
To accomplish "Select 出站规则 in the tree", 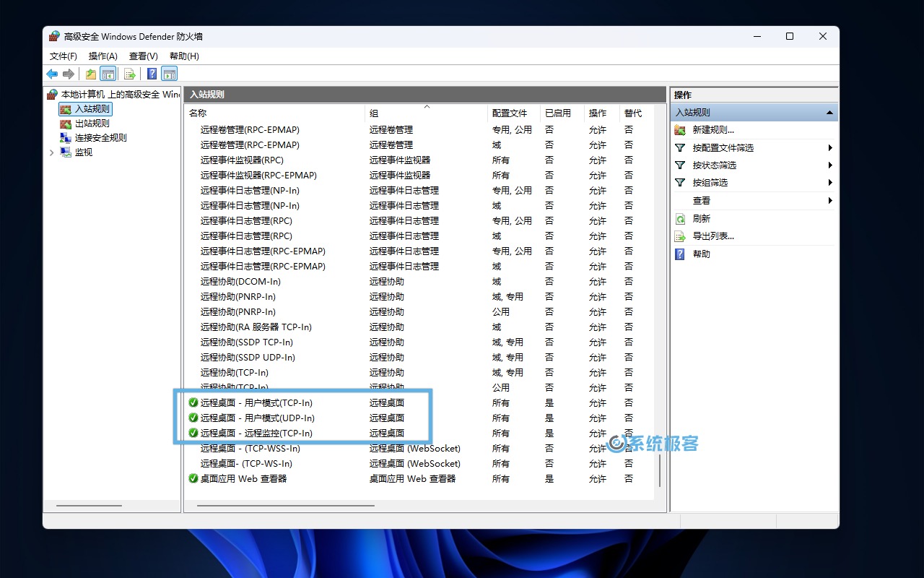I will click(92, 124).
